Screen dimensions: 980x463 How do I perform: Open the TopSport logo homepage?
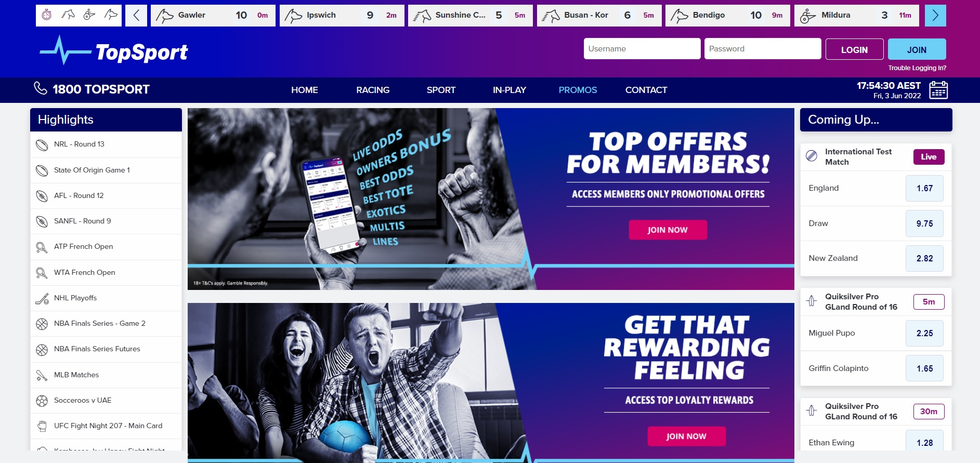tap(114, 51)
